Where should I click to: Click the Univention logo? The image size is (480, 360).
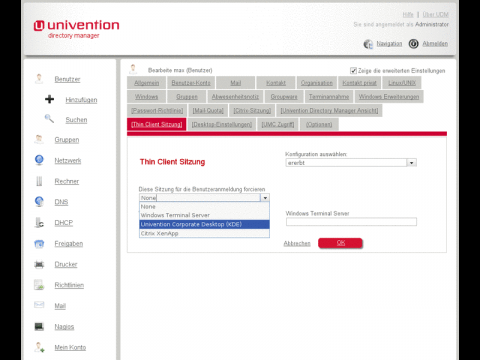(x=76, y=29)
